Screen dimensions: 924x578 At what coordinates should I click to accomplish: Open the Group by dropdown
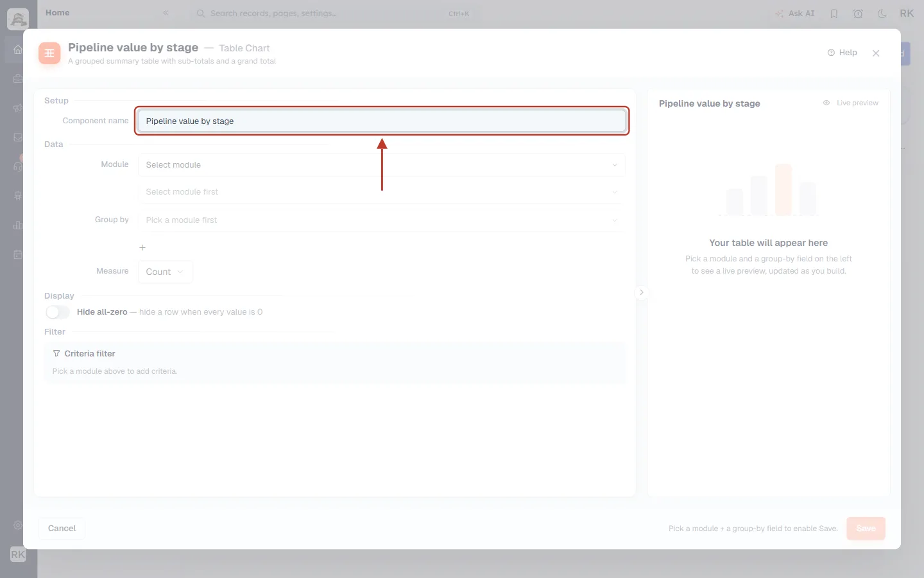(382, 220)
